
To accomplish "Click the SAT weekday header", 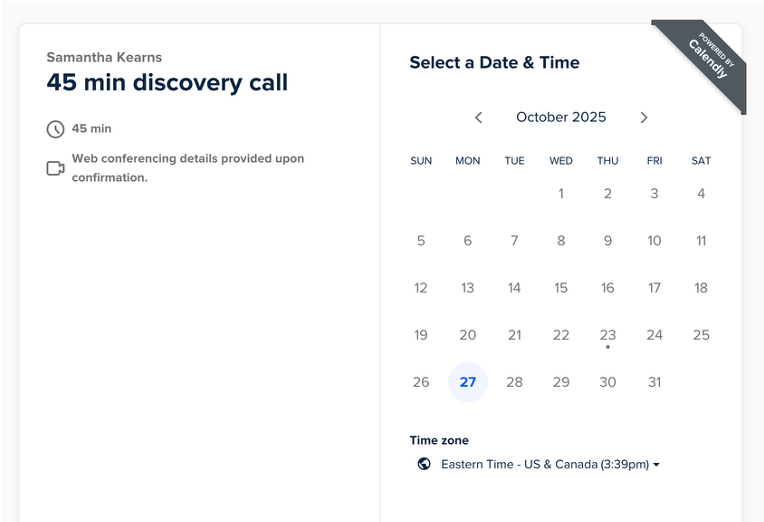I will (701, 161).
